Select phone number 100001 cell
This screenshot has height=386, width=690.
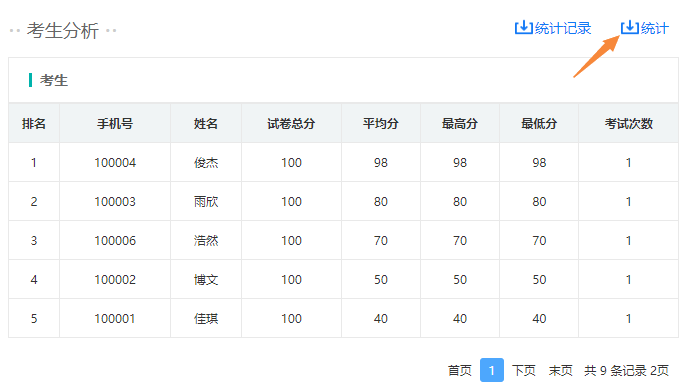point(115,319)
